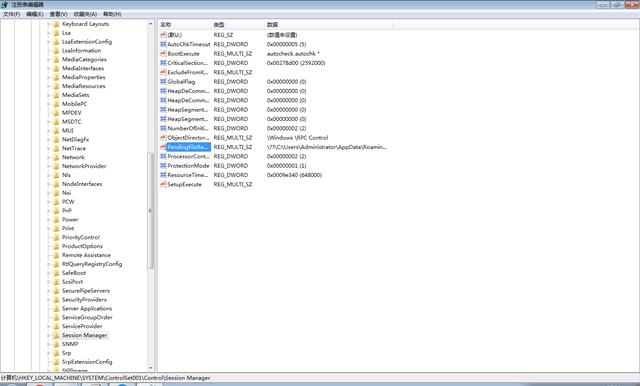Expand the Session Manager tree node
Screen dimensions: 640x386
click(x=49, y=335)
